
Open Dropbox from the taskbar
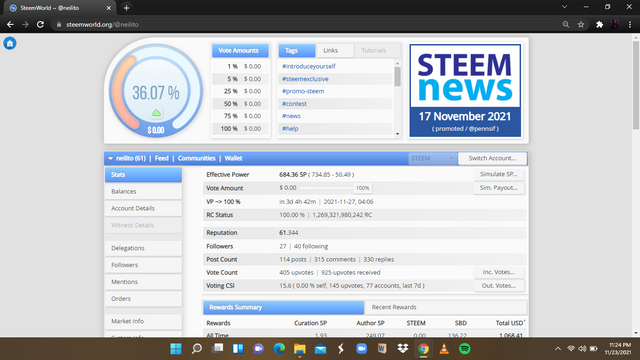point(403,349)
